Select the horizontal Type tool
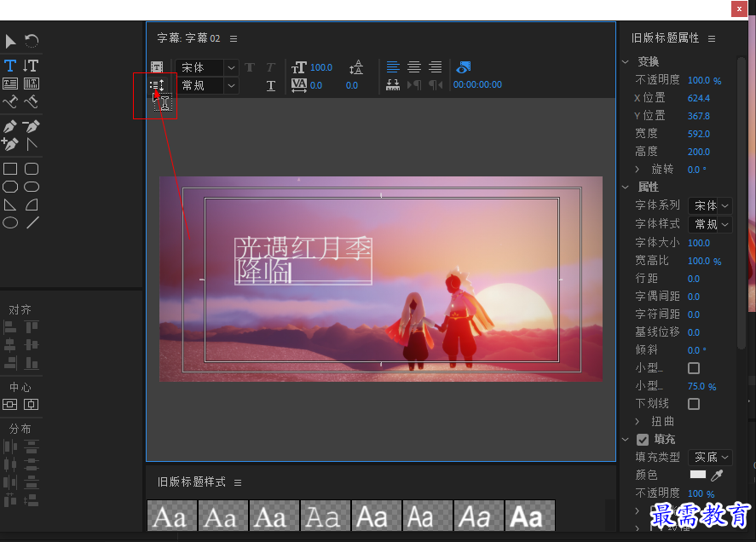Image resolution: width=756 pixels, height=542 pixels. [x=10, y=66]
